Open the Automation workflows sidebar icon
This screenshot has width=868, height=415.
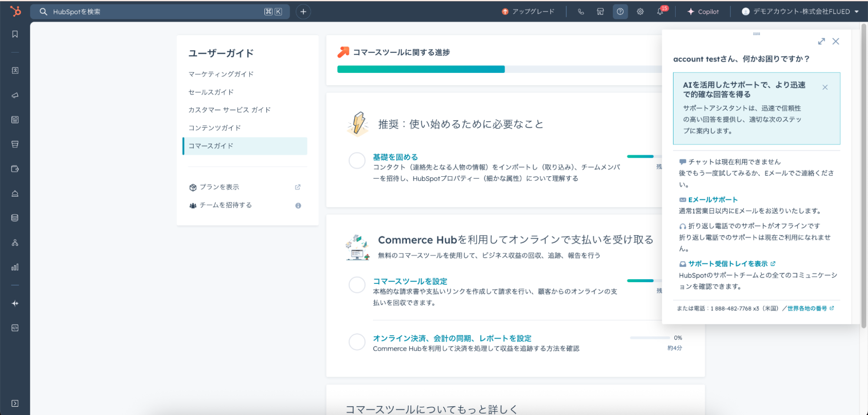pos(15,243)
